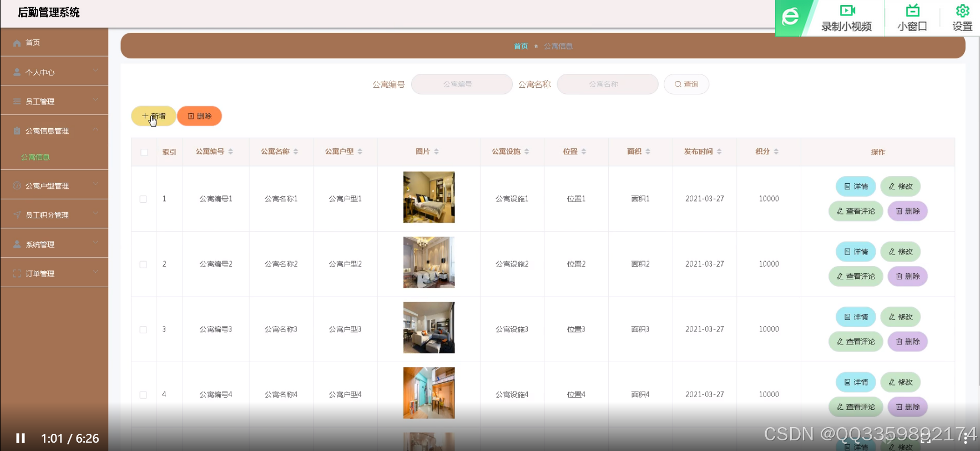Expand the 系统管理 menu chevron
The image size is (980, 451).
click(95, 243)
